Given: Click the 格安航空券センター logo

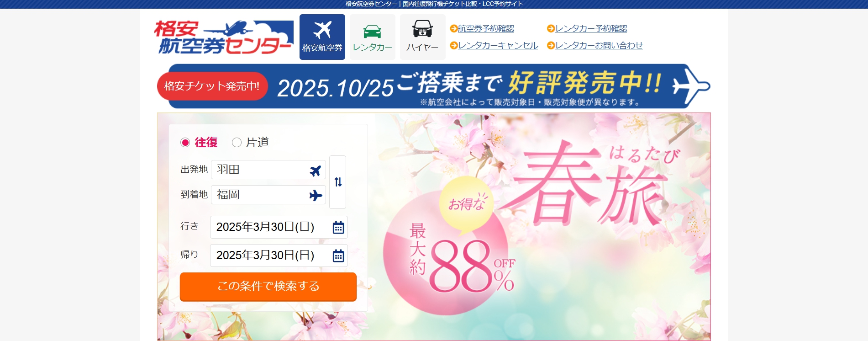Looking at the screenshot, I should click(x=224, y=37).
